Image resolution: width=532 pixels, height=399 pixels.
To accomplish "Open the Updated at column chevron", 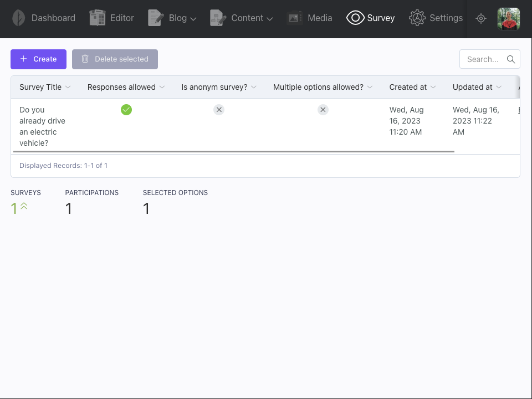I will coord(499,87).
